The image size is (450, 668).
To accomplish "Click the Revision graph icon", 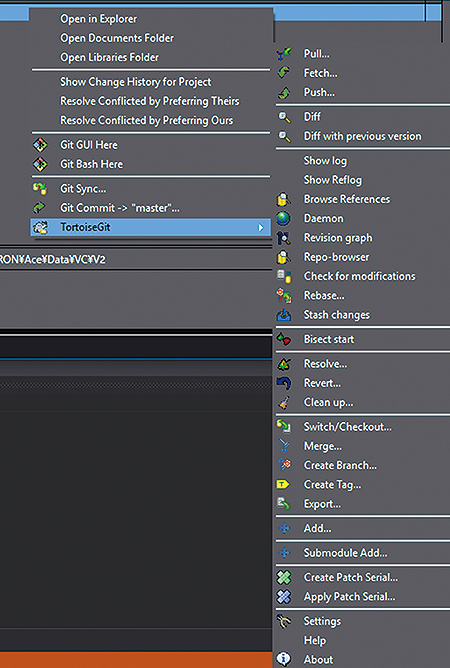I will tap(284, 238).
